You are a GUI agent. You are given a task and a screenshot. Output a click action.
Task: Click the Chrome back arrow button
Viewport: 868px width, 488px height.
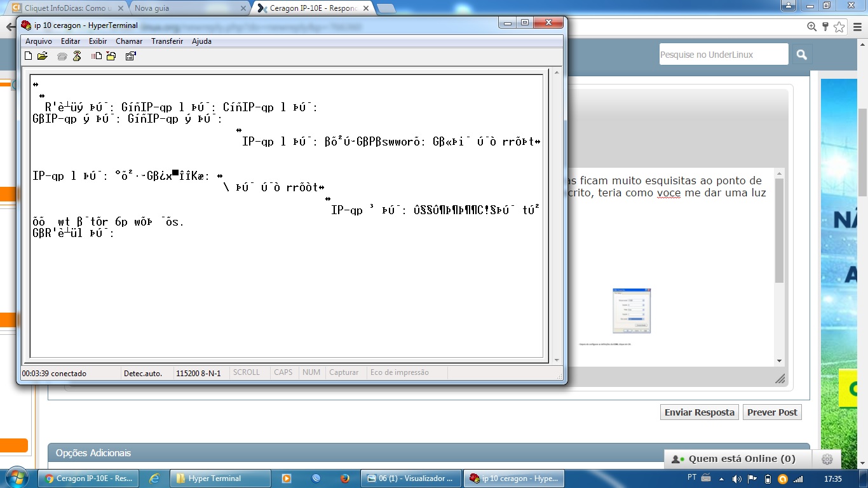click(9, 27)
